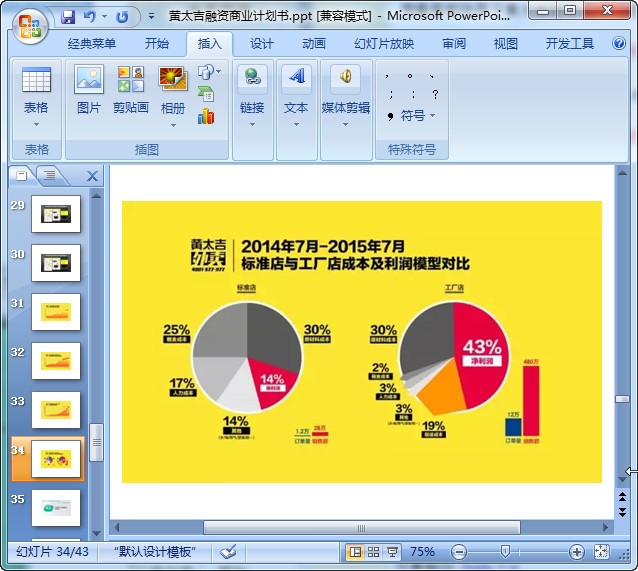638x571 pixels.
Task: Click the 75% zoom level
Action: (x=422, y=552)
